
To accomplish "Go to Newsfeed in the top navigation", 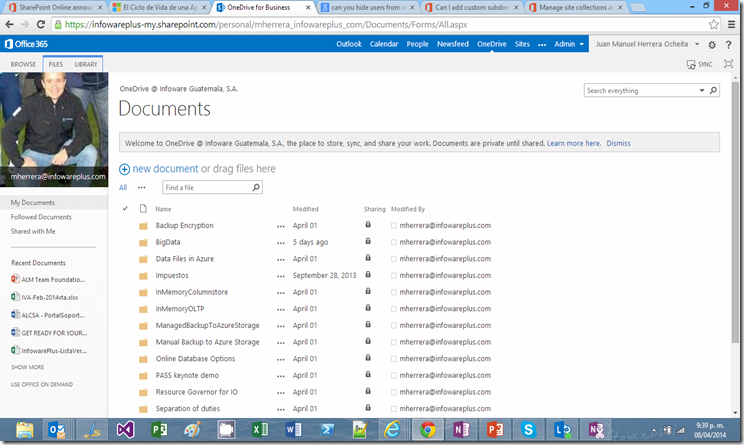I will tap(453, 44).
